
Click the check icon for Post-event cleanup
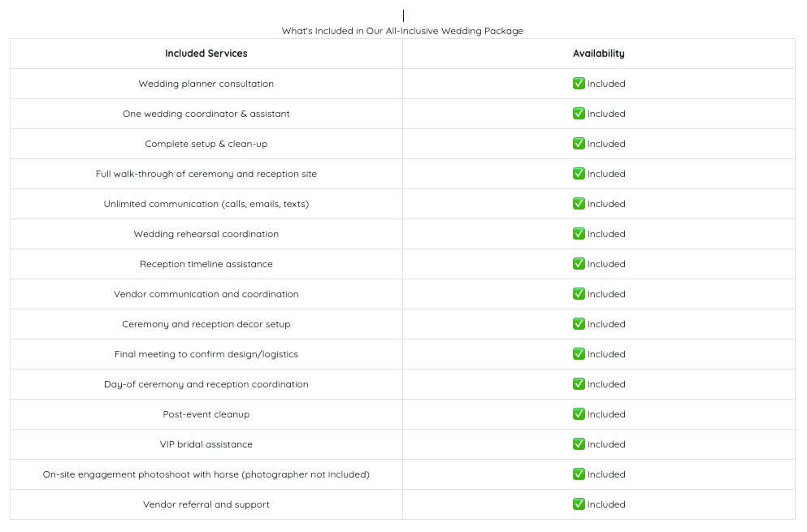point(579,414)
